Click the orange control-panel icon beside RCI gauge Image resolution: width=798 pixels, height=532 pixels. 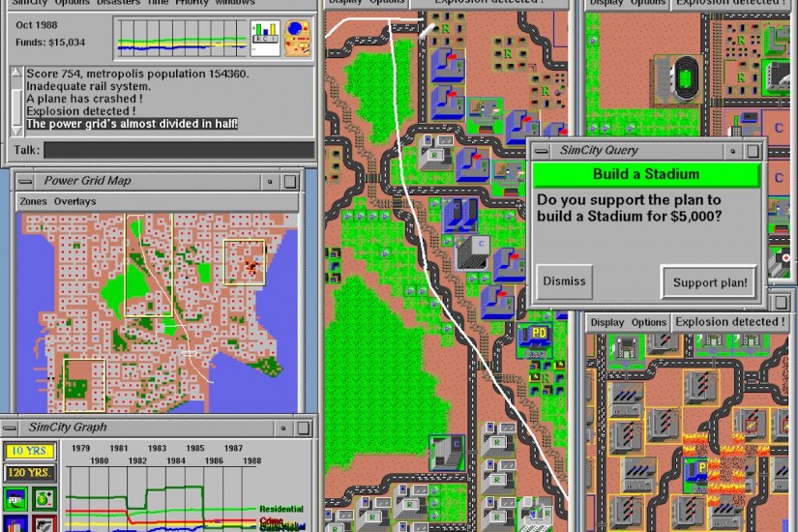[x=297, y=38]
